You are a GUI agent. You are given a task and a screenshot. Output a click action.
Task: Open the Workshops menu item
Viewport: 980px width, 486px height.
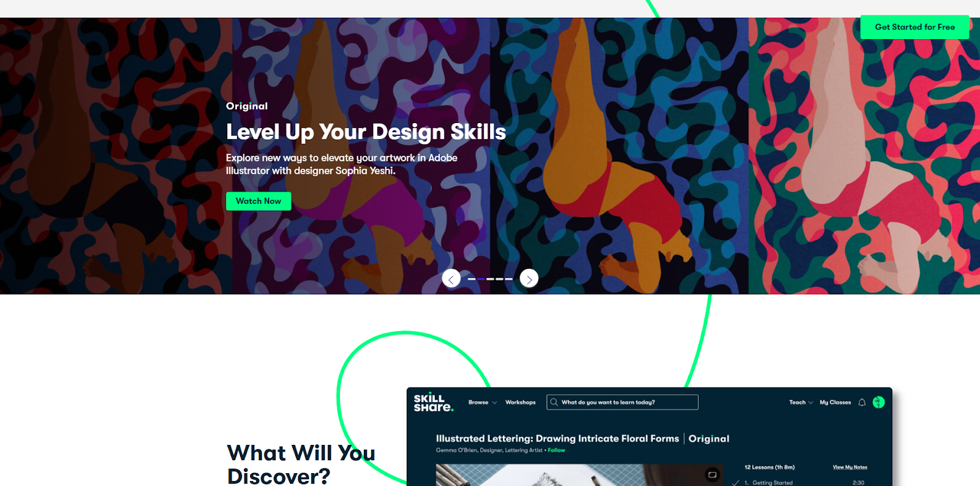coord(521,402)
